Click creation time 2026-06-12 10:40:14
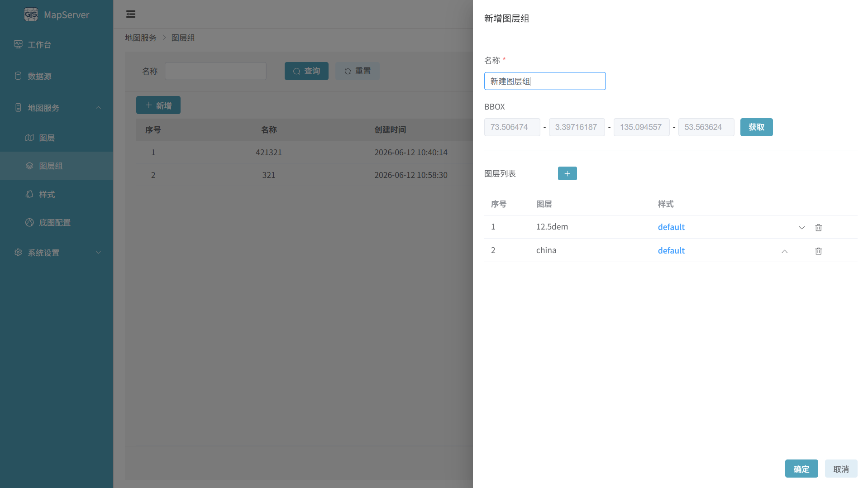 pos(411,153)
